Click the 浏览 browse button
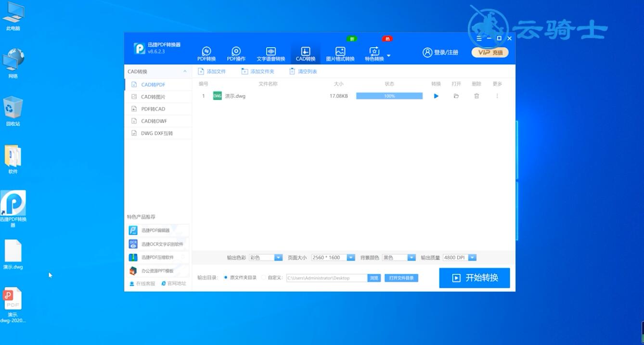This screenshot has width=644, height=345. tap(374, 278)
